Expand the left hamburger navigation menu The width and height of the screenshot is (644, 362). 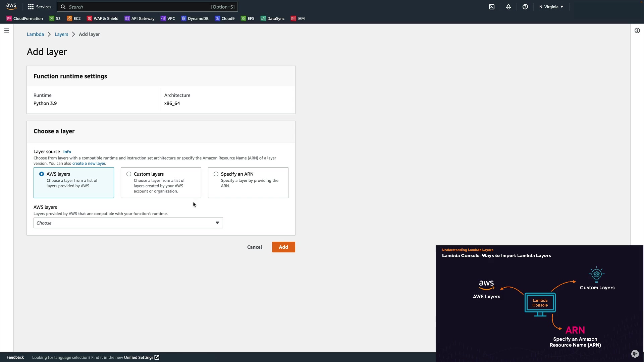[x=7, y=31]
